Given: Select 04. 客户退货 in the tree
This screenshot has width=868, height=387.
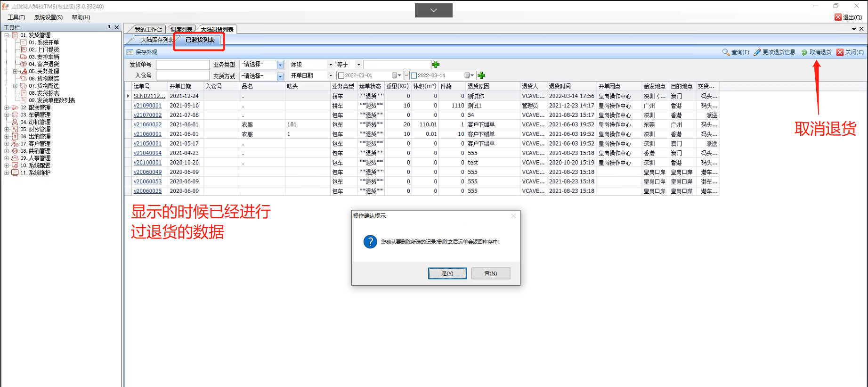Looking at the screenshot, I should click(x=44, y=64).
